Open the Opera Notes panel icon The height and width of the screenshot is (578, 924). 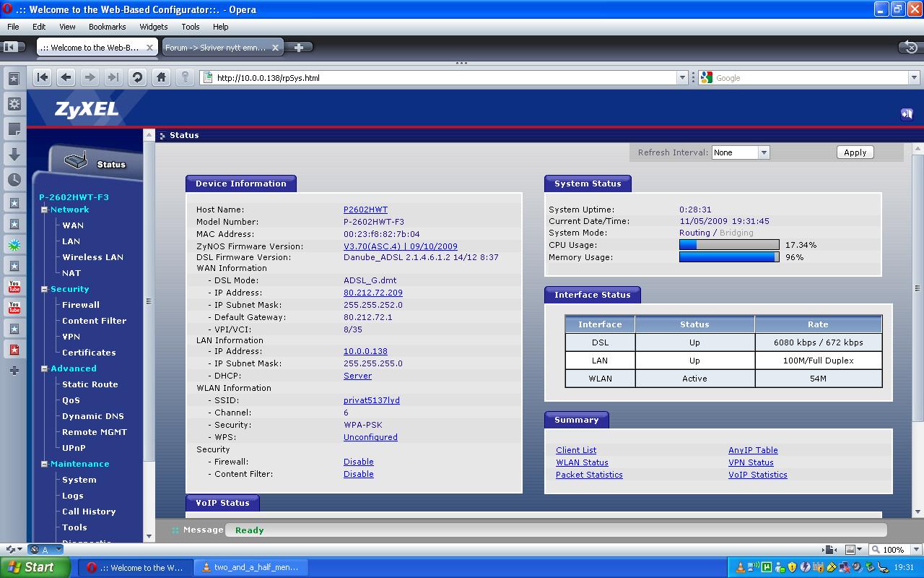point(14,129)
